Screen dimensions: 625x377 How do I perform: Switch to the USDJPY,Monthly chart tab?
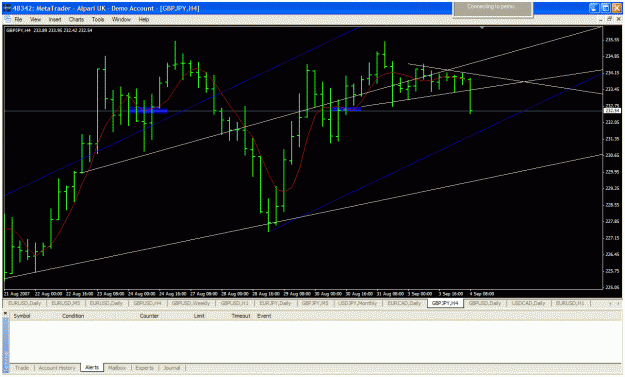(x=357, y=303)
